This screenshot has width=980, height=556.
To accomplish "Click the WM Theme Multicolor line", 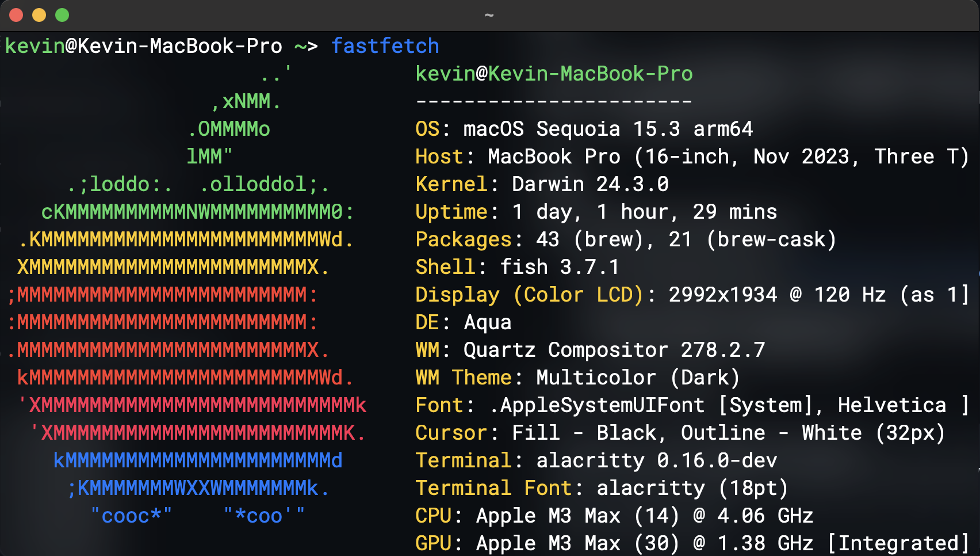I will (577, 378).
